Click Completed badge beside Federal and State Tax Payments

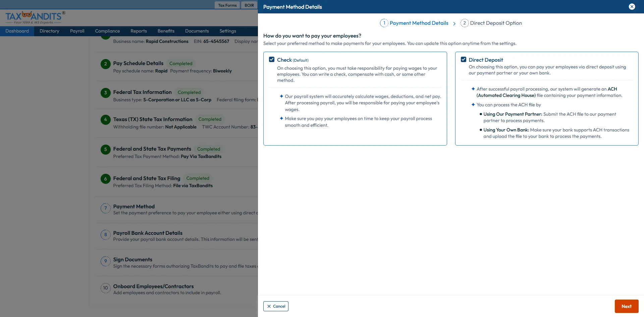point(209,149)
